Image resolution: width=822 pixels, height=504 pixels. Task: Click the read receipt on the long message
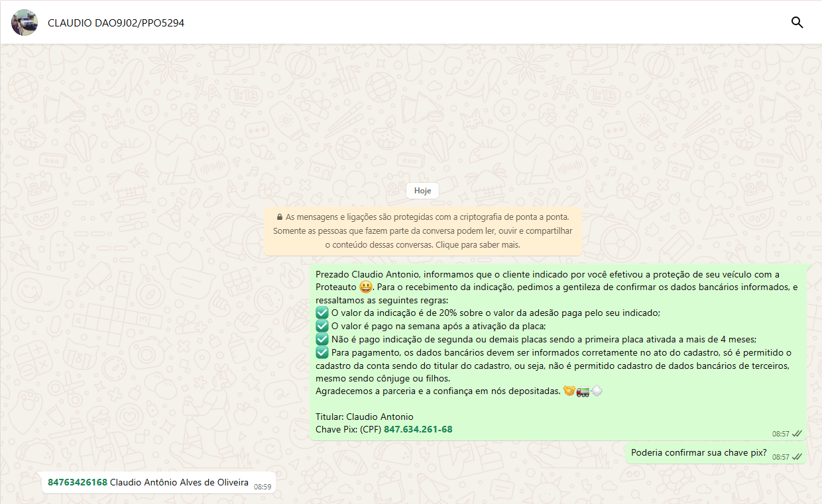pyautogui.click(x=797, y=434)
